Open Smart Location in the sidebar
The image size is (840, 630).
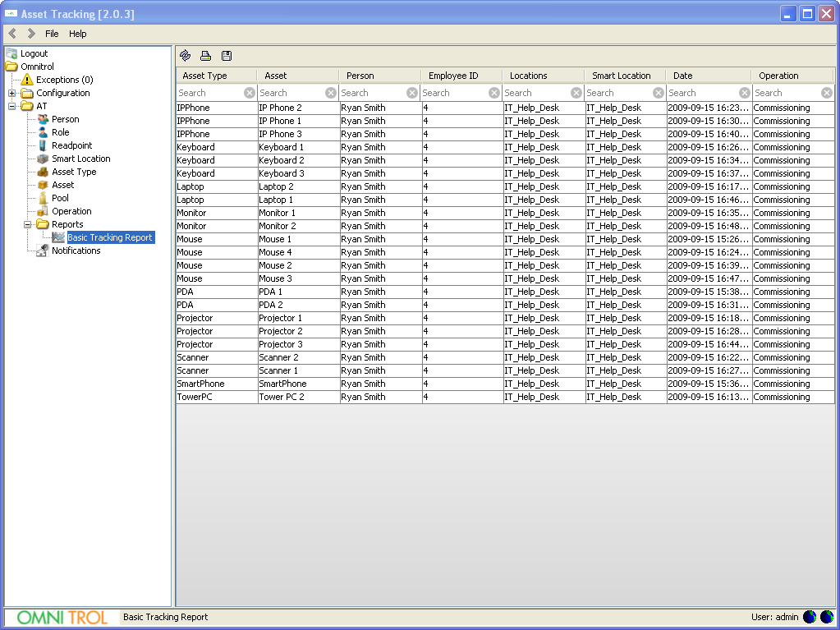click(x=80, y=159)
